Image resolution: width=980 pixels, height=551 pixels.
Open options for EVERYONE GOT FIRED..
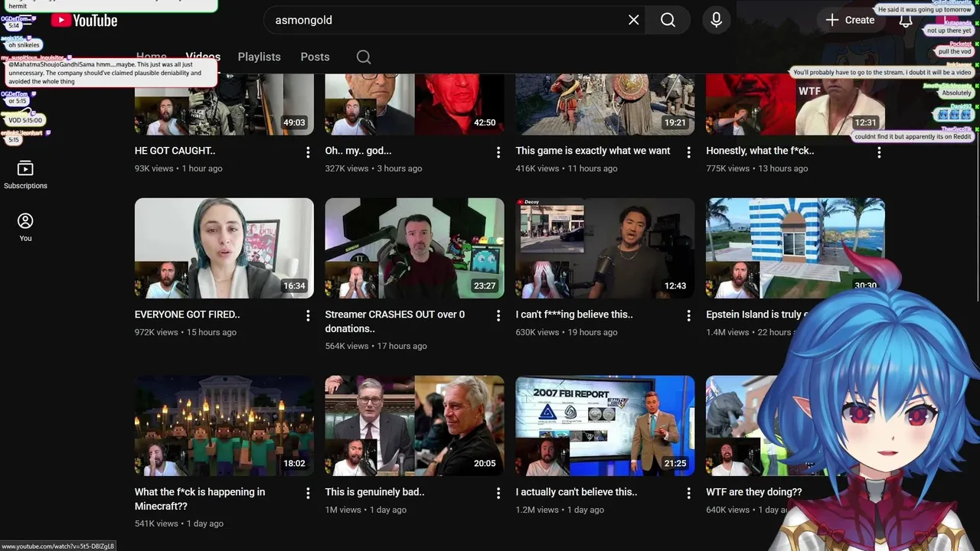[x=308, y=315]
